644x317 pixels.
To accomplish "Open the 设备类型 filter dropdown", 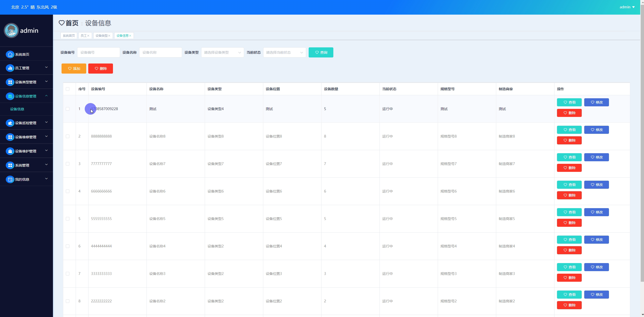I will pyautogui.click(x=222, y=52).
